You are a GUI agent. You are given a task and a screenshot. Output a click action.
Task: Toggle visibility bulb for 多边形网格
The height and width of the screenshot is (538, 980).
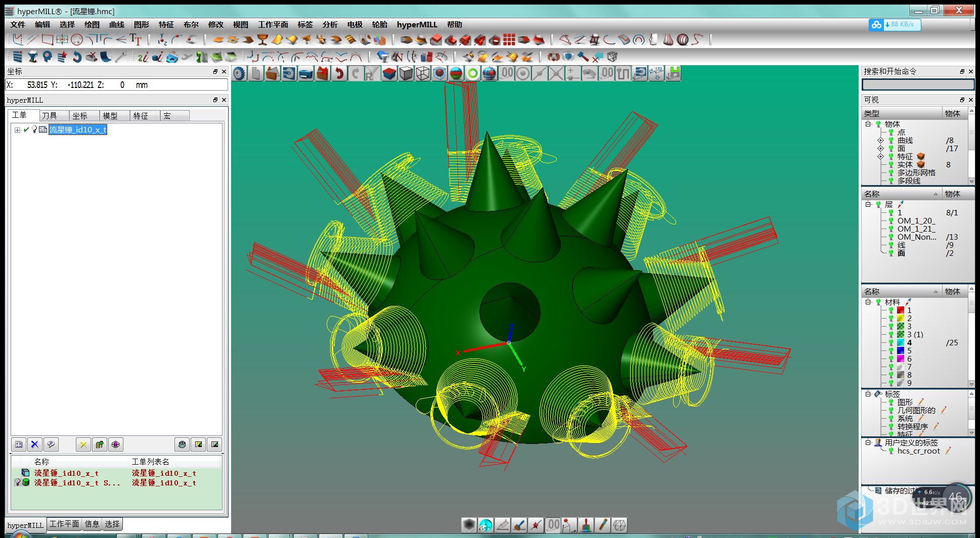coord(891,173)
